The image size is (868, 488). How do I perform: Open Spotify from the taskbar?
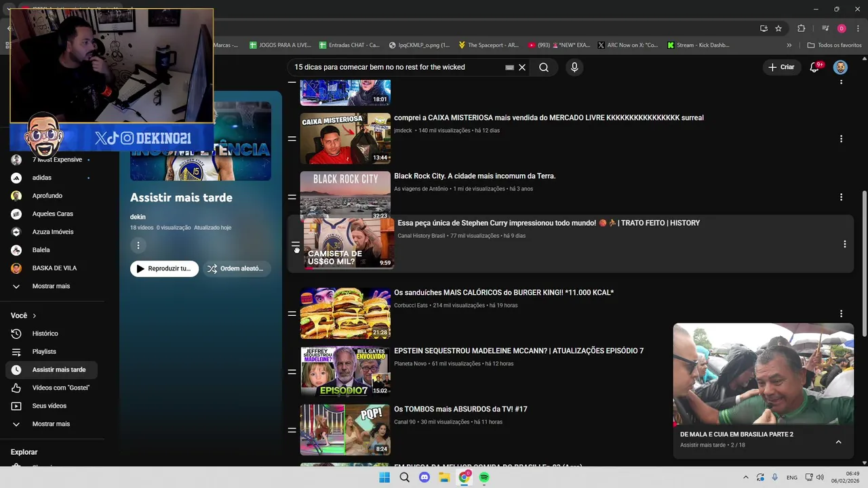point(484,477)
